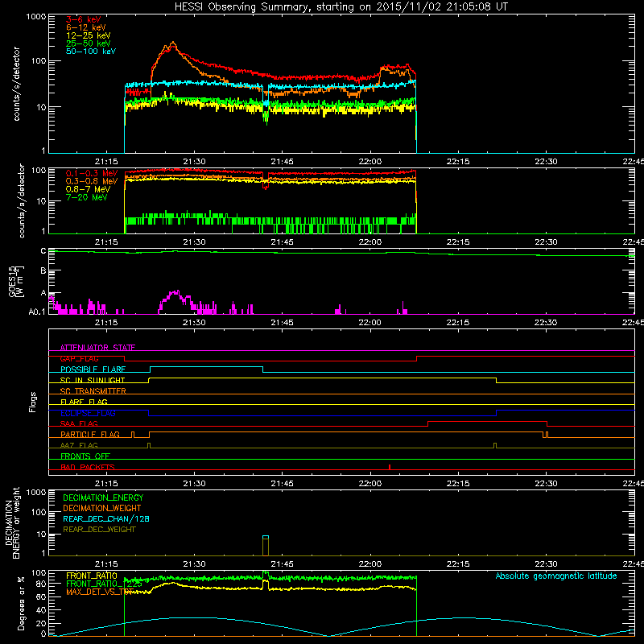This screenshot has height=644, width=644.
Task: Click the 1000 tick label on top panel
Action: point(36,17)
